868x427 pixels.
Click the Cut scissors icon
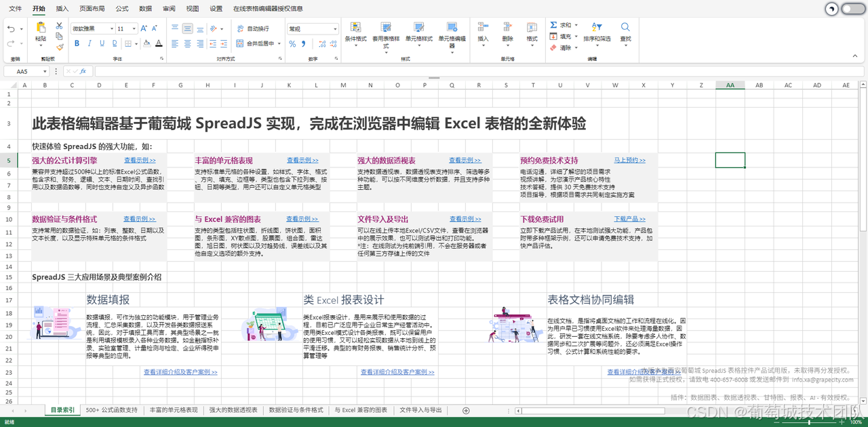click(x=59, y=26)
